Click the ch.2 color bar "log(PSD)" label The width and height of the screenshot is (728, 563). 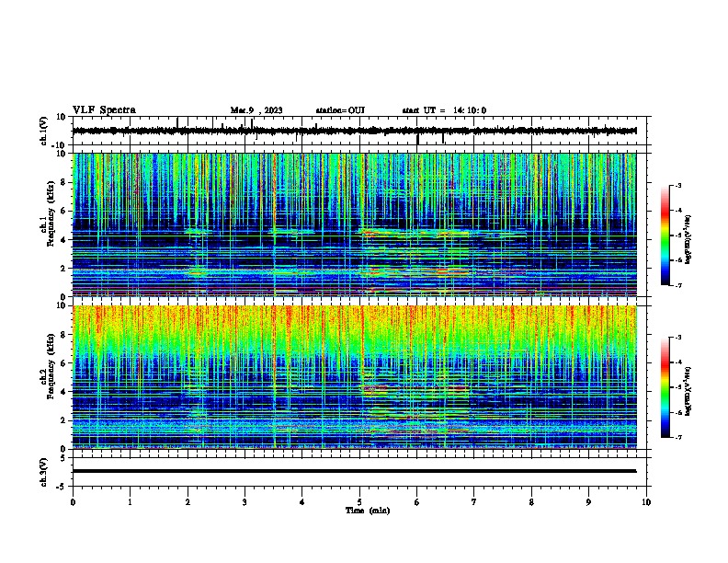[x=688, y=391]
